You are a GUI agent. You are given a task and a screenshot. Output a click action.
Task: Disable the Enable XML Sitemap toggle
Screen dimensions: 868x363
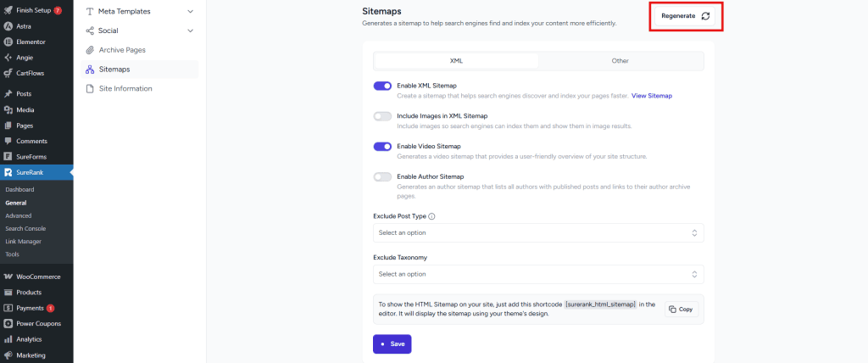coord(382,86)
